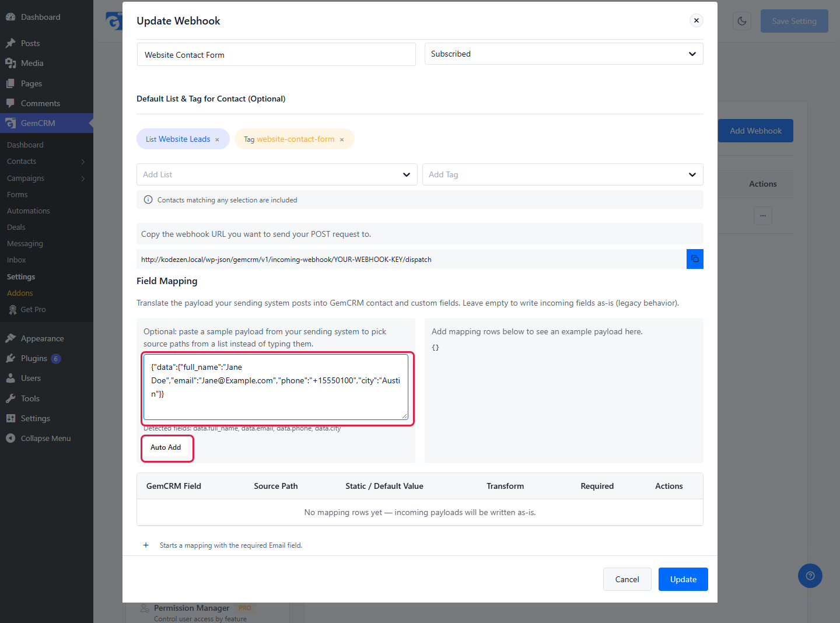Open Addons in the GemCRM submenu

click(20, 293)
